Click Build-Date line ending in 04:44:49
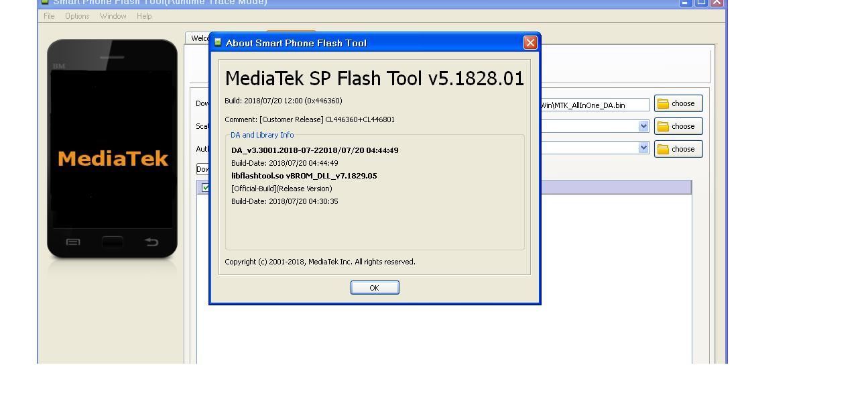 285,163
